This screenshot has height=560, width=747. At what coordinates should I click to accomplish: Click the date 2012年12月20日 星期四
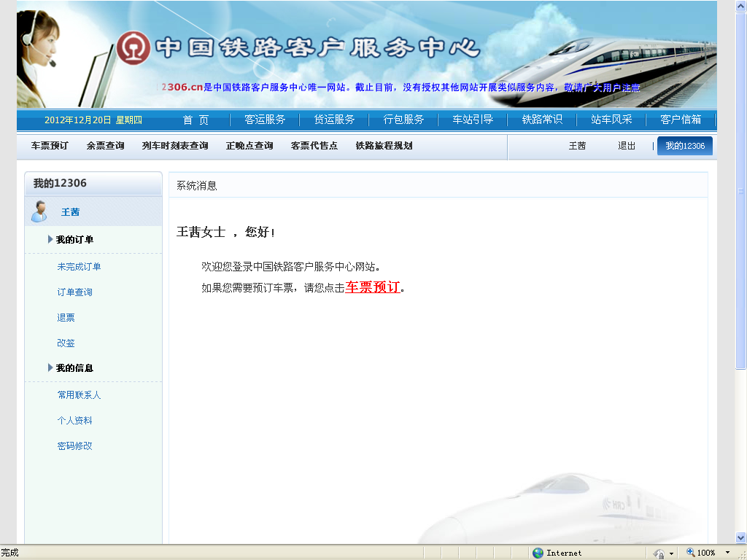[x=93, y=120]
